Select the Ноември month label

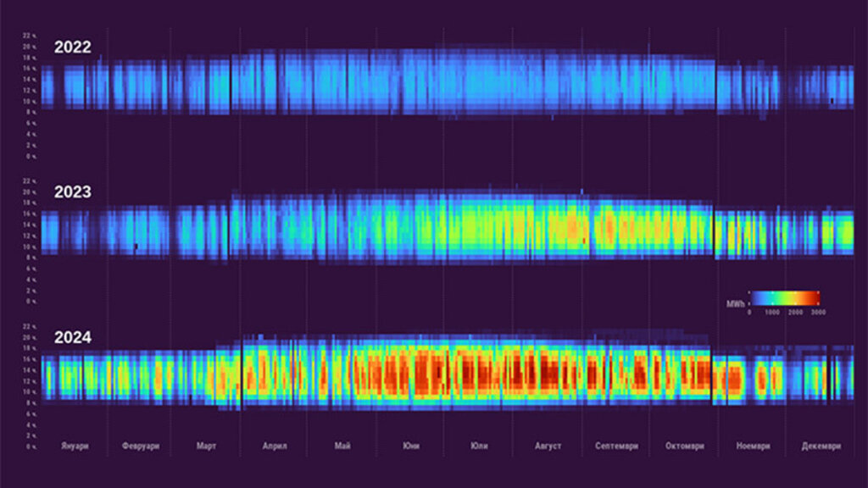(x=754, y=446)
